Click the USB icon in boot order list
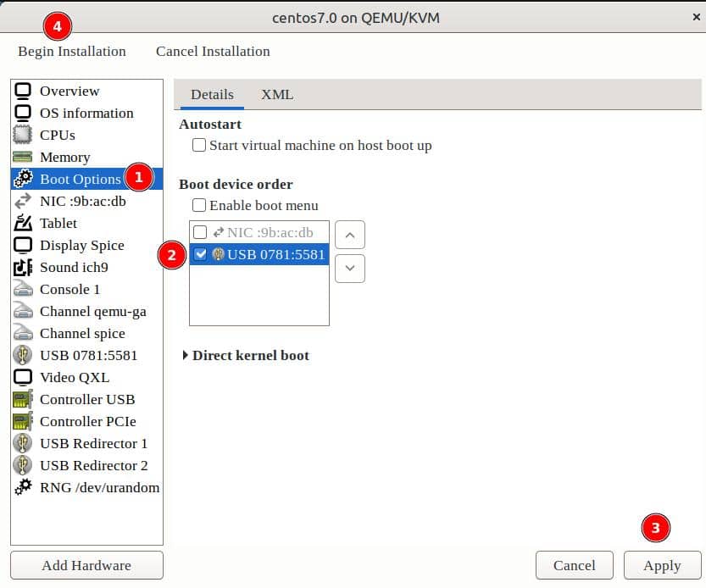The image size is (706, 588). coord(219,254)
